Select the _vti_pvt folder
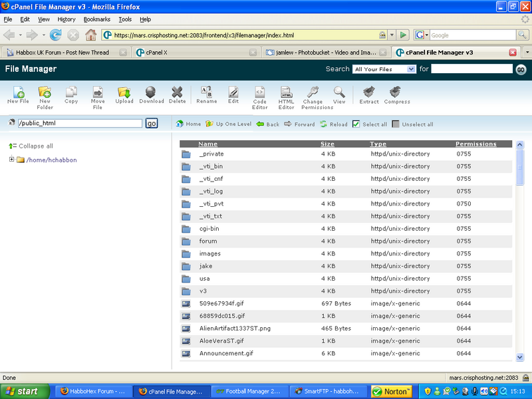Screen dimensions: 532x399 point(346,204)
